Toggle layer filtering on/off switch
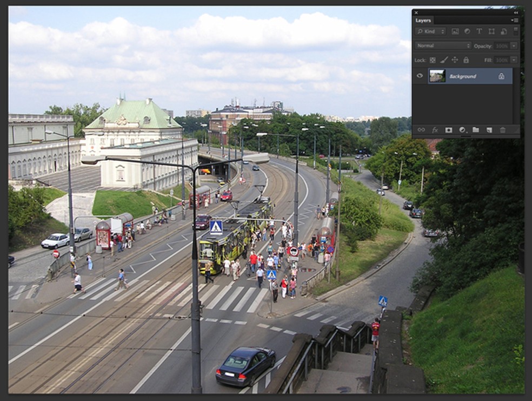This screenshot has width=532, height=401. (516, 31)
